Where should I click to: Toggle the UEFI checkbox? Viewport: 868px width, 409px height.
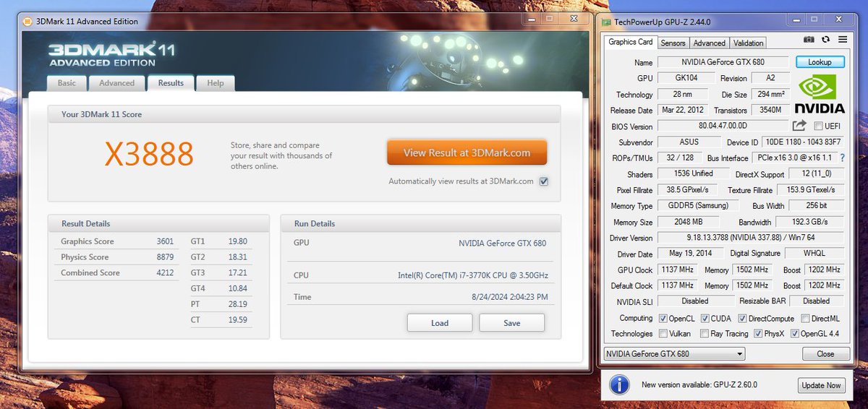coord(817,126)
